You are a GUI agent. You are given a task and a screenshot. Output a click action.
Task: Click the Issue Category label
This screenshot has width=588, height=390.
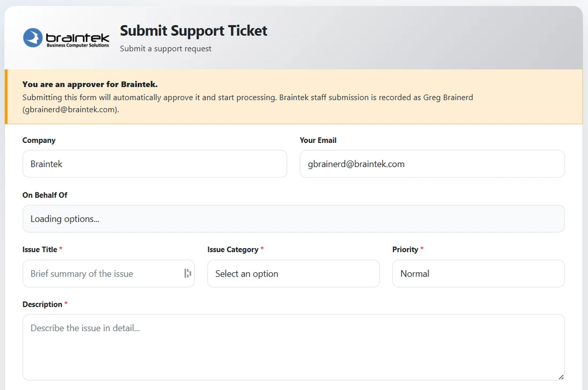coord(233,249)
